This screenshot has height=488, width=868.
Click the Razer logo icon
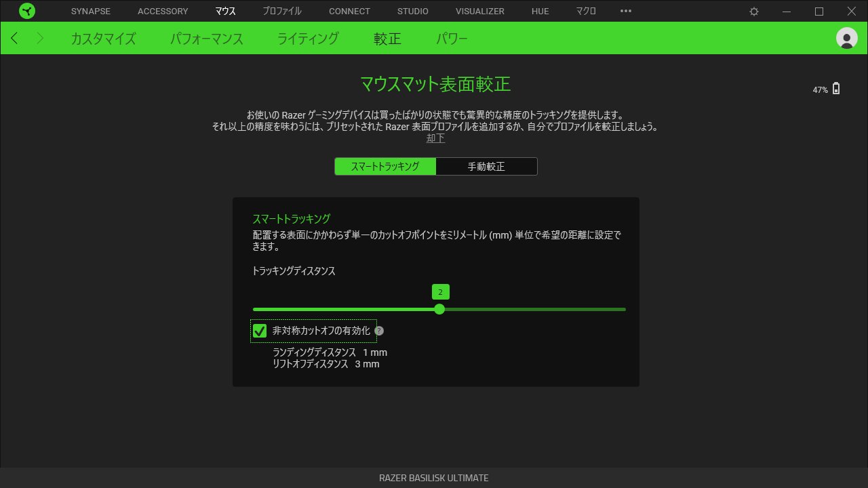point(27,11)
